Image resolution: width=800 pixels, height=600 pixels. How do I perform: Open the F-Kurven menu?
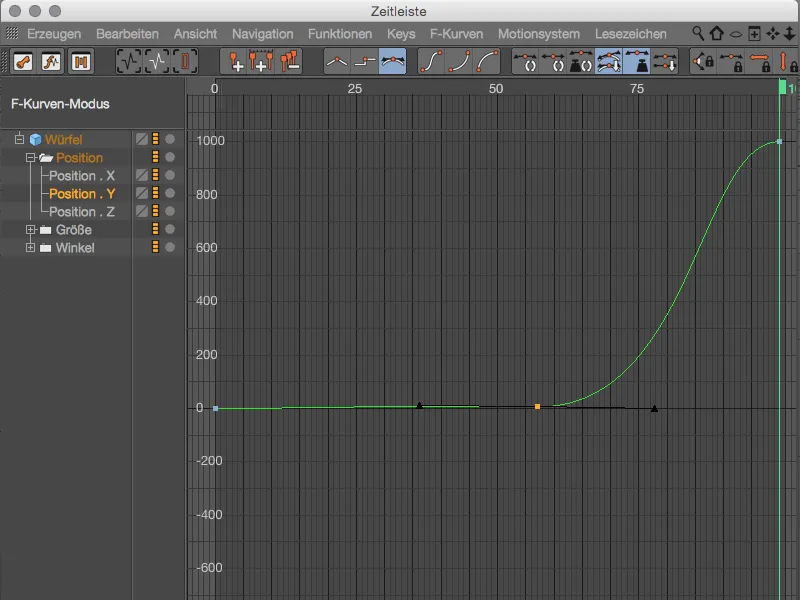pyautogui.click(x=456, y=34)
